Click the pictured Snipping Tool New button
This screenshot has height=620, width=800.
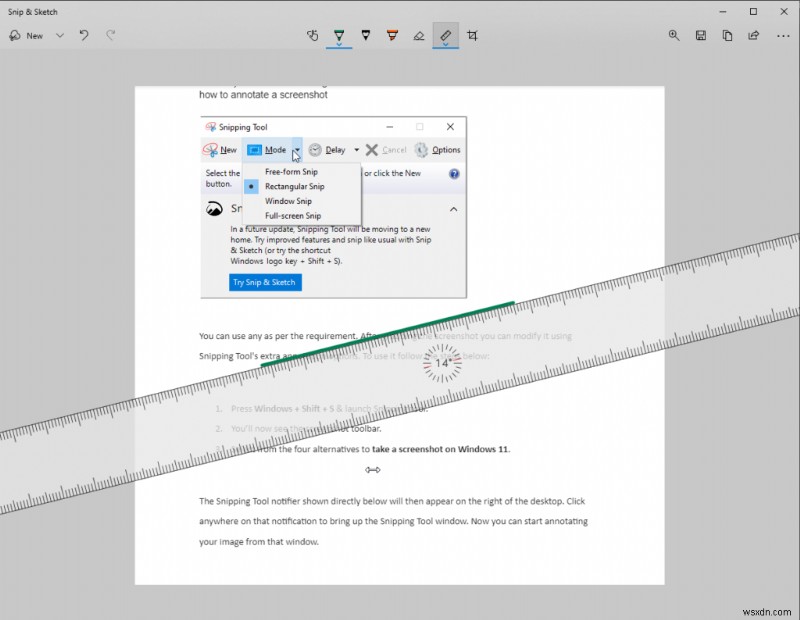point(220,150)
